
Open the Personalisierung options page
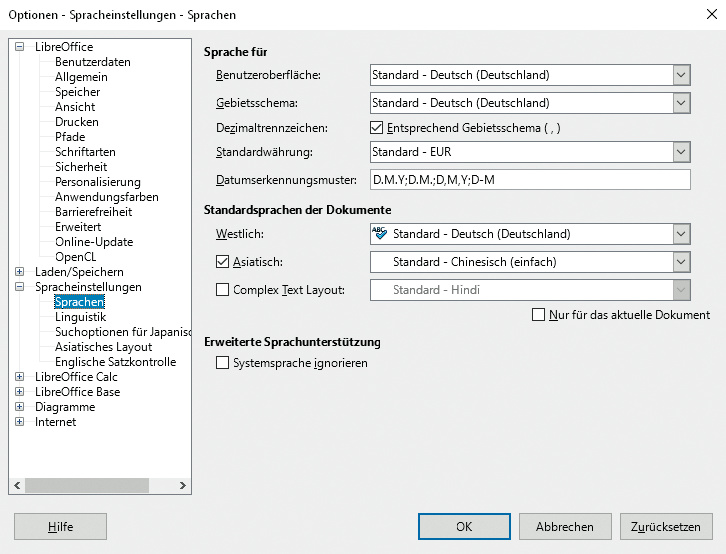point(98,182)
